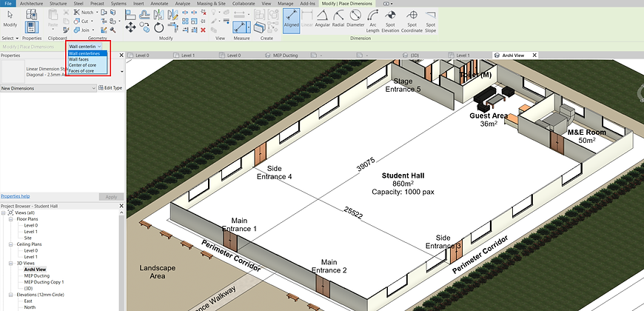This screenshot has width=644, height=311.
Task: Click Mirror Draw Axis icon
Action: (173, 15)
